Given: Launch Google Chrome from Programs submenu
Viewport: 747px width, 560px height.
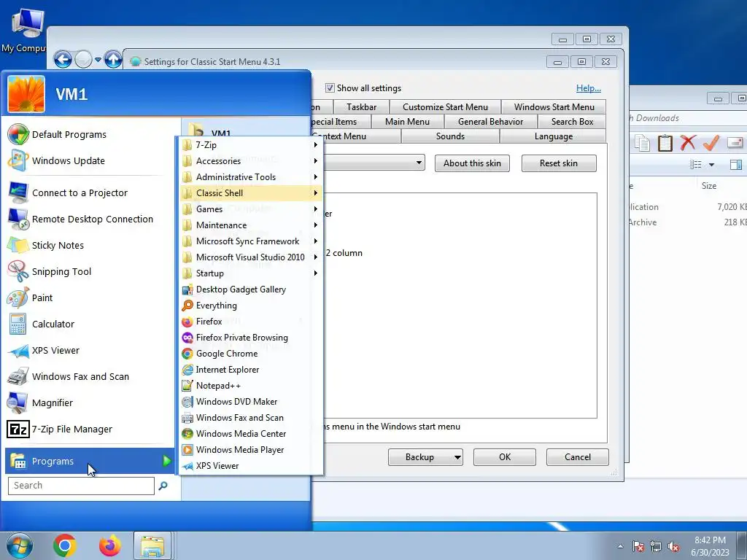Looking at the screenshot, I should pyautogui.click(x=250, y=354).
